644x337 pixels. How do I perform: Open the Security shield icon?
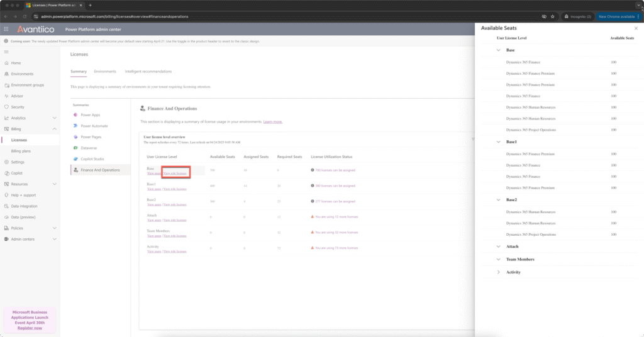6,107
